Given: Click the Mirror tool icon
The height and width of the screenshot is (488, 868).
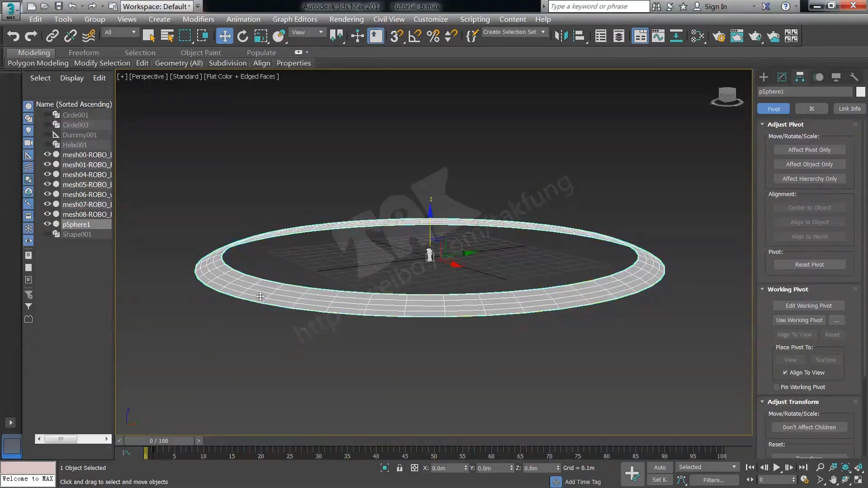Looking at the screenshot, I should click(561, 36).
